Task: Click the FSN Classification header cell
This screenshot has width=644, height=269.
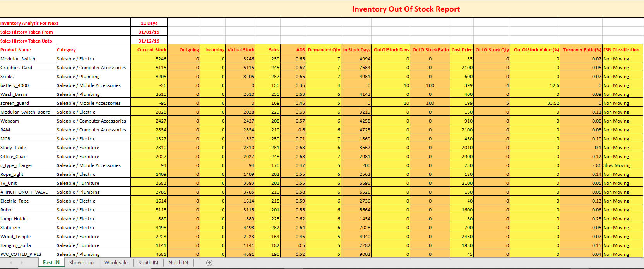Action: pyautogui.click(x=623, y=49)
